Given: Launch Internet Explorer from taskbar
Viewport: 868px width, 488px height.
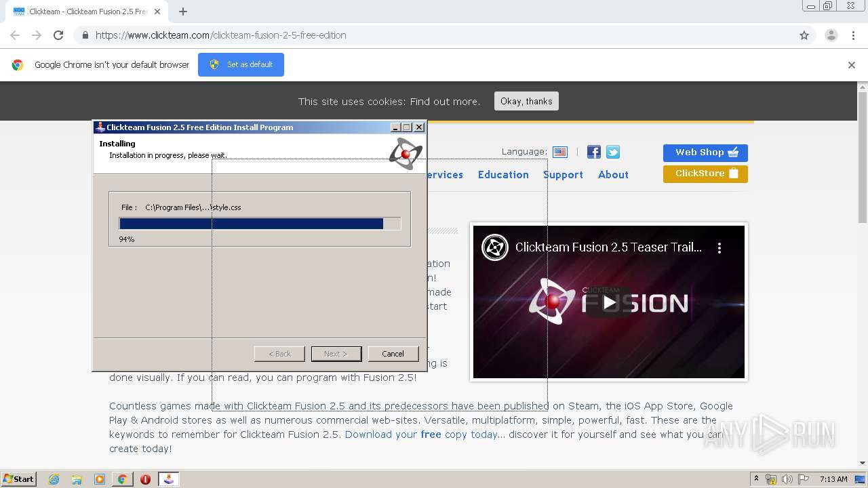Looking at the screenshot, I should 54,479.
